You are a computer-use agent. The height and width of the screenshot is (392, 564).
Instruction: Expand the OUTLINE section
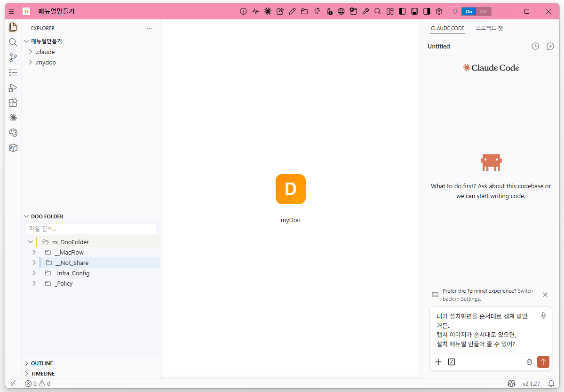click(x=26, y=363)
